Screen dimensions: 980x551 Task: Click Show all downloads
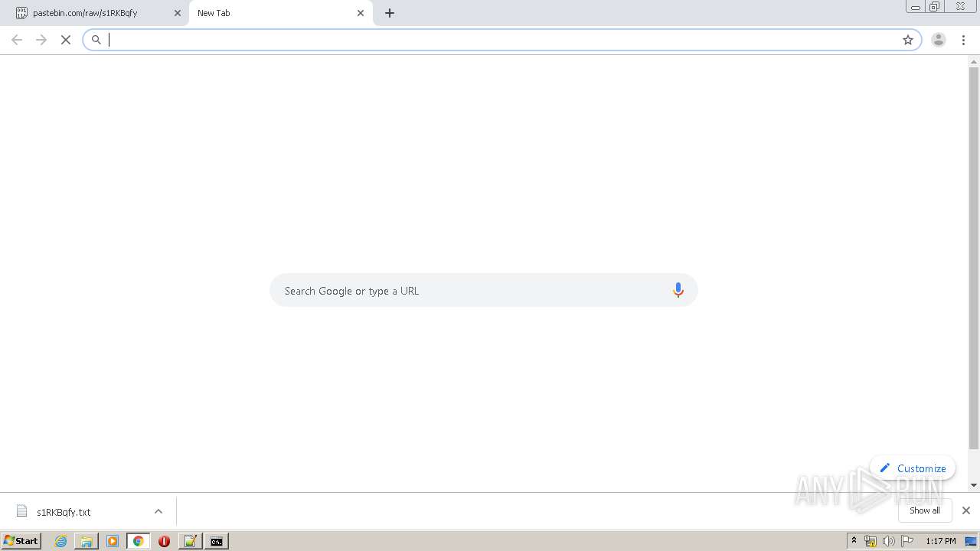pyautogui.click(x=925, y=510)
